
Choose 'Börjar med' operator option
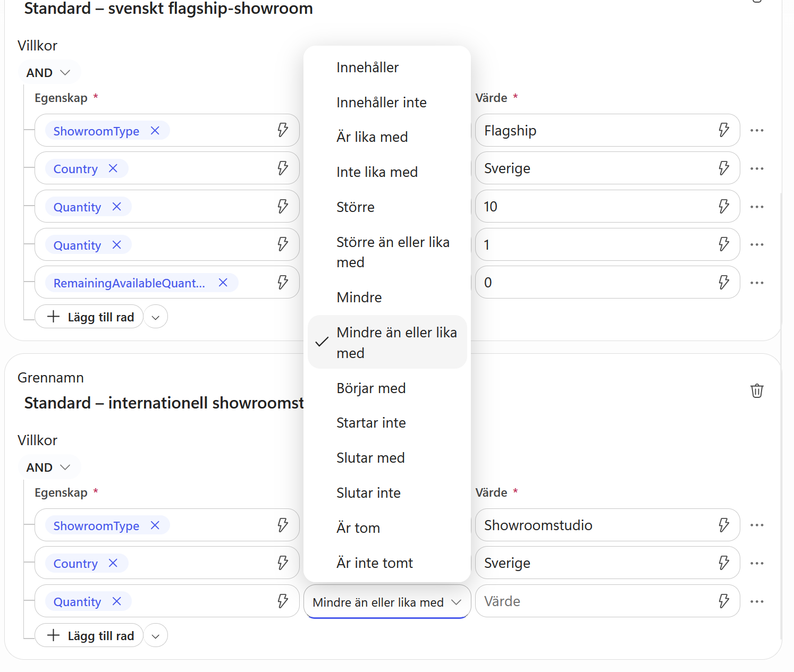[x=387, y=388]
